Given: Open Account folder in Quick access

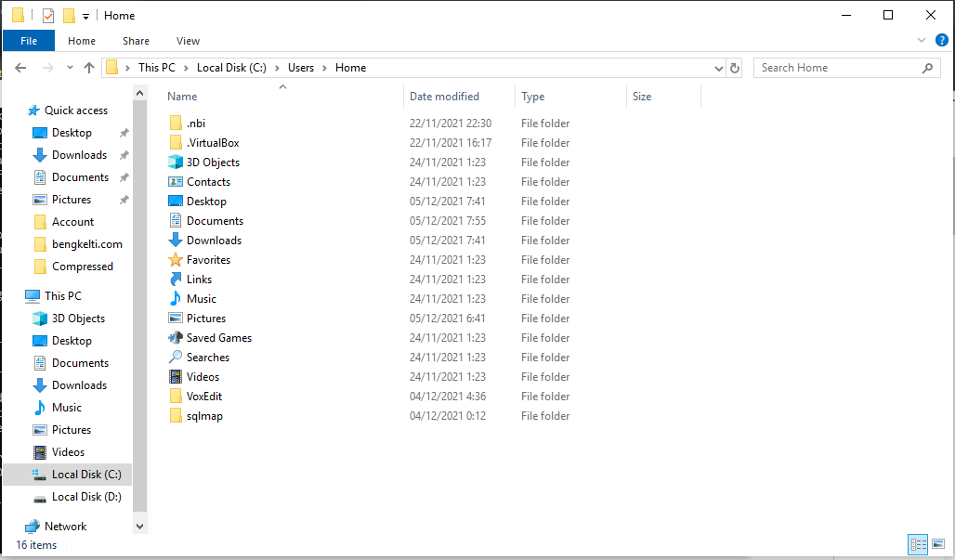Looking at the screenshot, I should 72,222.
